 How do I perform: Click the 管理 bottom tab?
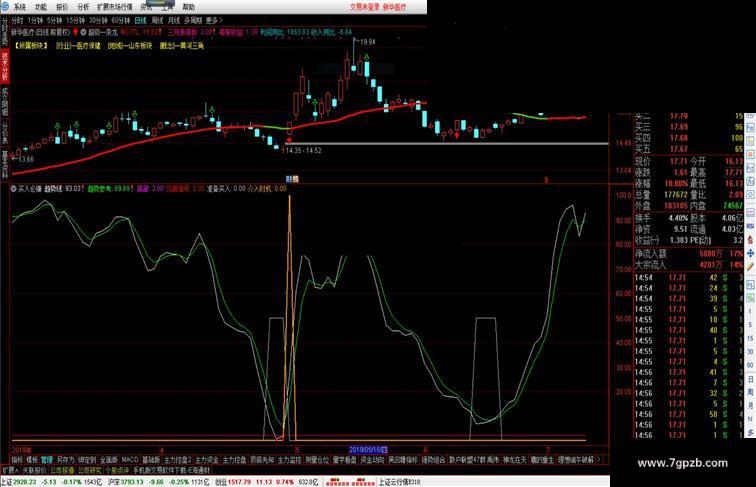pos(47,460)
